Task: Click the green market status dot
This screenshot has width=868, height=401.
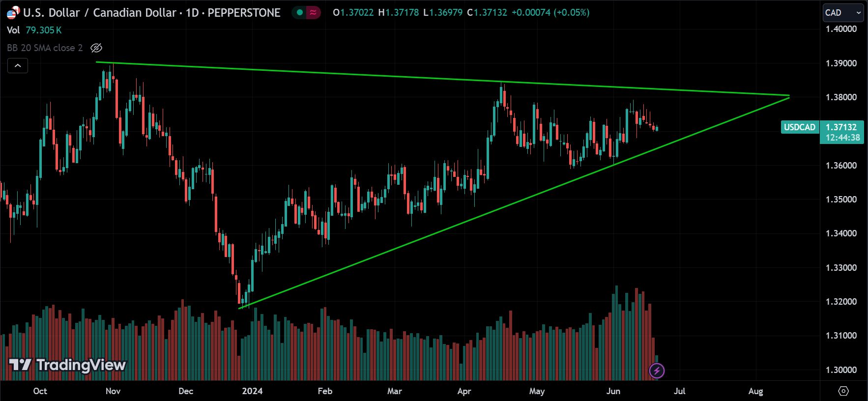Action: click(x=300, y=13)
